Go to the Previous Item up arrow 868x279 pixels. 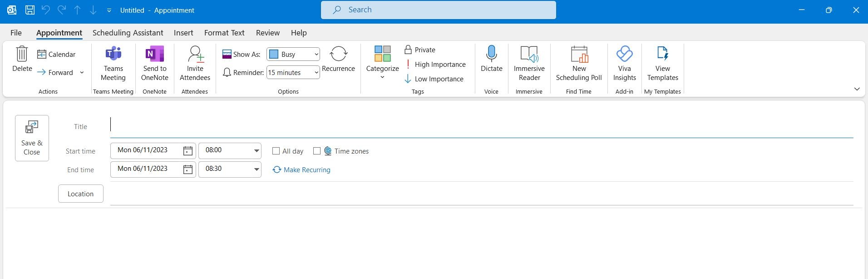pos(77,10)
